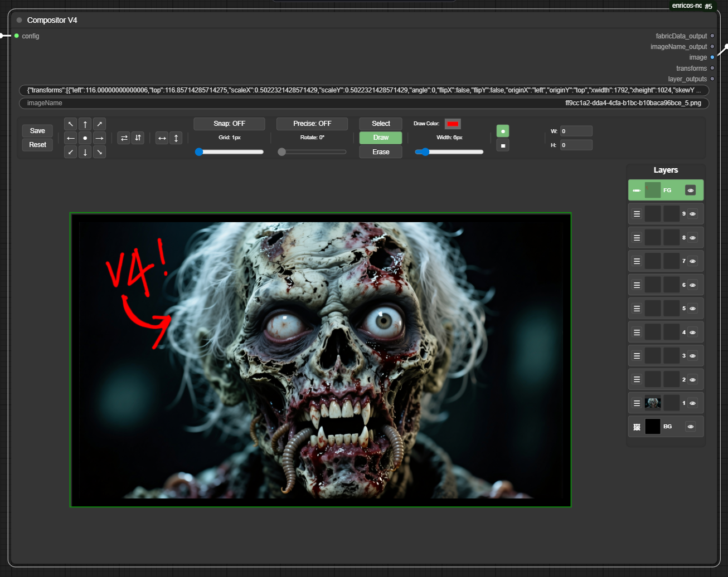Open the red Draw Color swatch
728x577 pixels.
453,124
